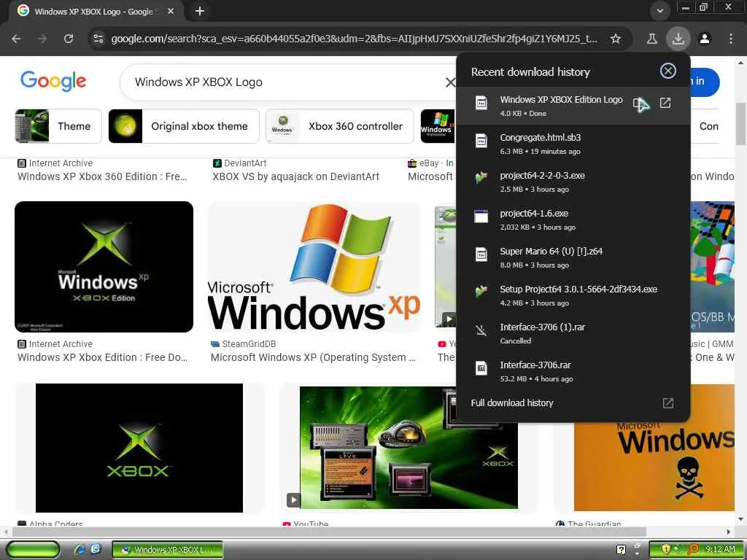Open Windows XP Xbox 360 Edition result
The width and height of the screenshot is (747, 560).
pyautogui.click(x=102, y=176)
